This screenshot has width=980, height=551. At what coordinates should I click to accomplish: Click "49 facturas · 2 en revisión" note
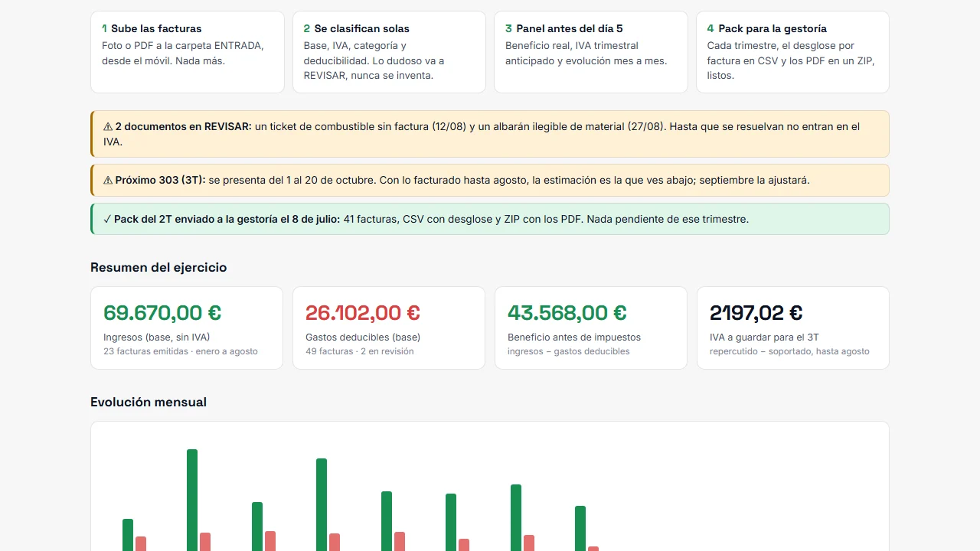(x=360, y=351)
